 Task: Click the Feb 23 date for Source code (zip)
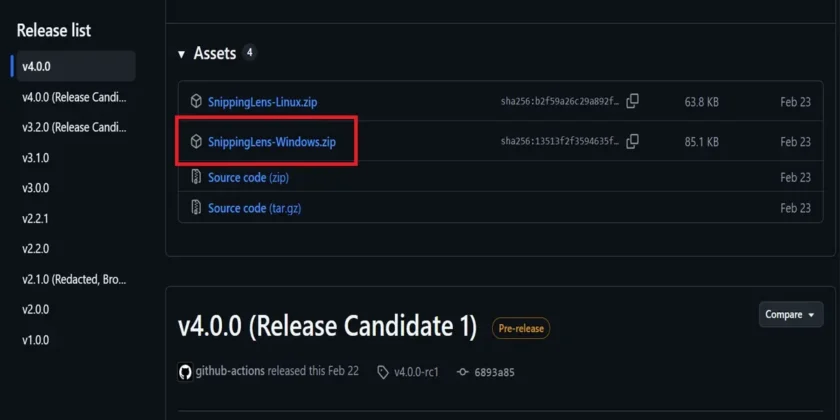[x=796, y=177]
